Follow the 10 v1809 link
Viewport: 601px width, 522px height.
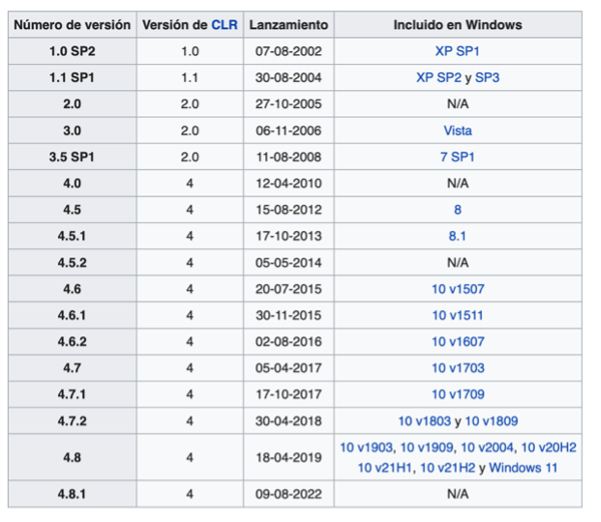pos(491,421)
